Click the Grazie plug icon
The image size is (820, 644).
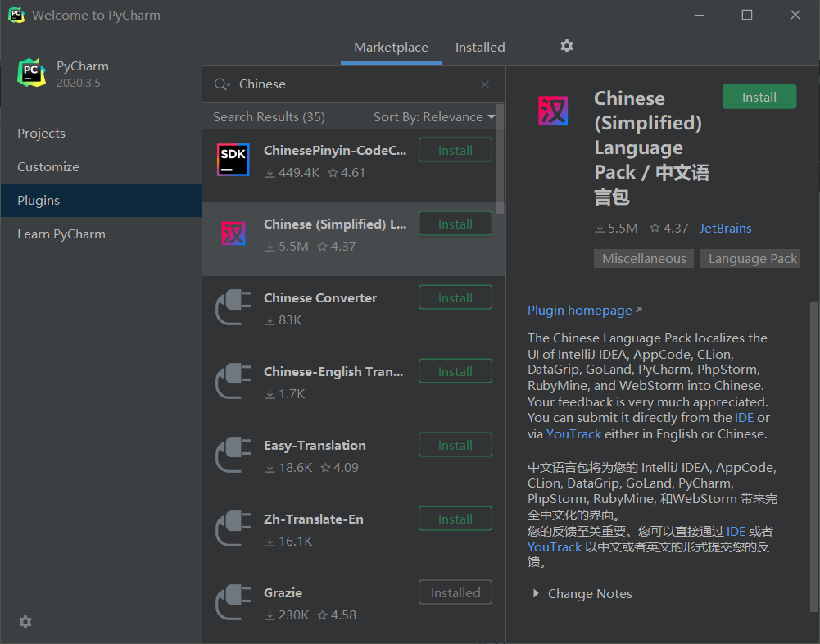click(x=233, y=602)
